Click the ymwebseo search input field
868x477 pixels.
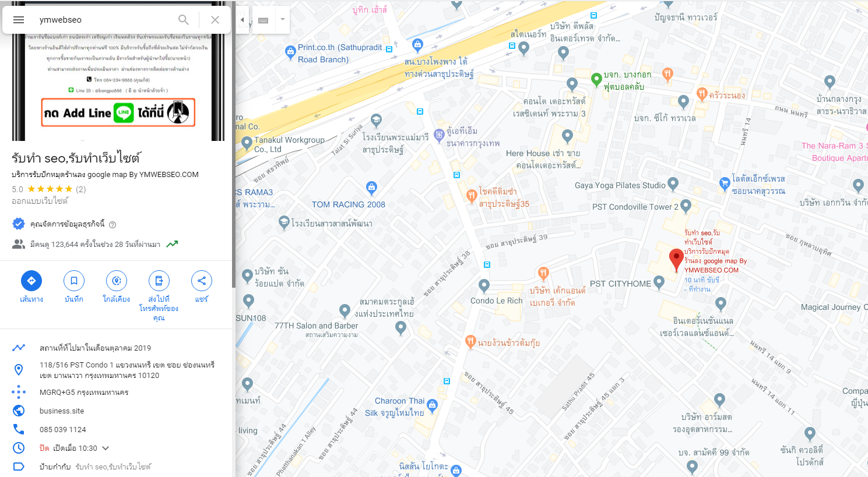tap(105, 20)
